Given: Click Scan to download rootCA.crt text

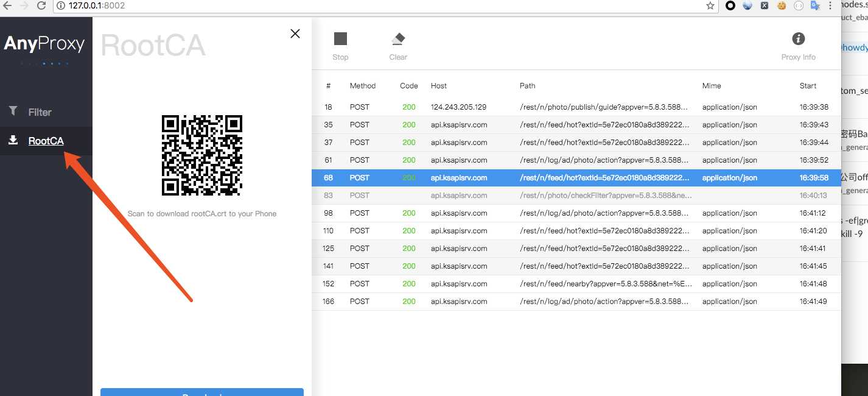Looking at the screenshot, I should 202,214.
